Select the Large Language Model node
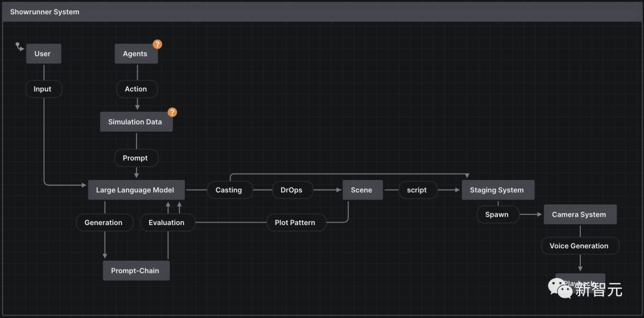The height and width of the screenshot is (318, 644). (135, 190)
